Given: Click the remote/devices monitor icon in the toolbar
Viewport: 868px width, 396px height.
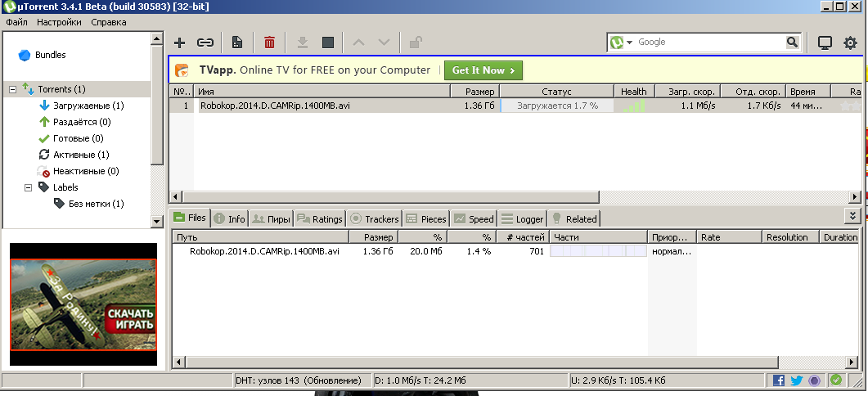Looking at the screenshot, I should [x=825, y=43].
